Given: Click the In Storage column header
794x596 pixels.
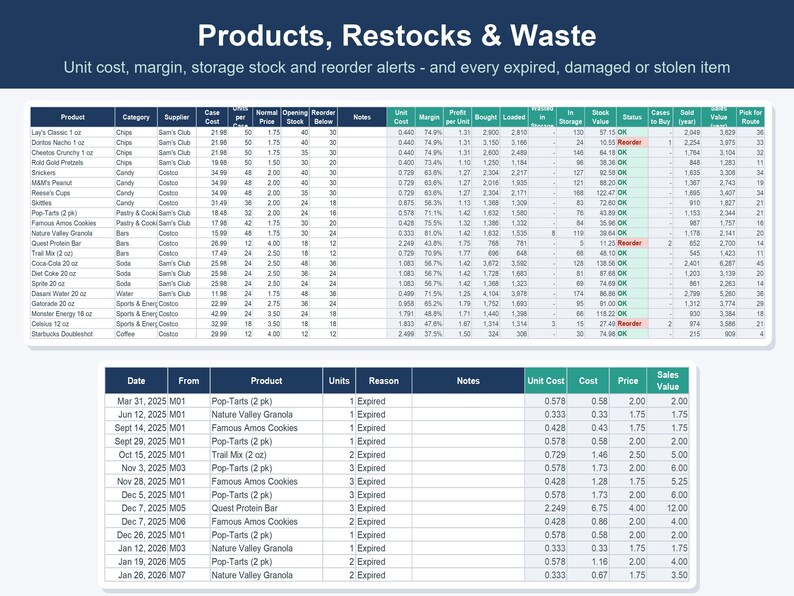Looking at the screenshot, I should [x=571, y=117].
